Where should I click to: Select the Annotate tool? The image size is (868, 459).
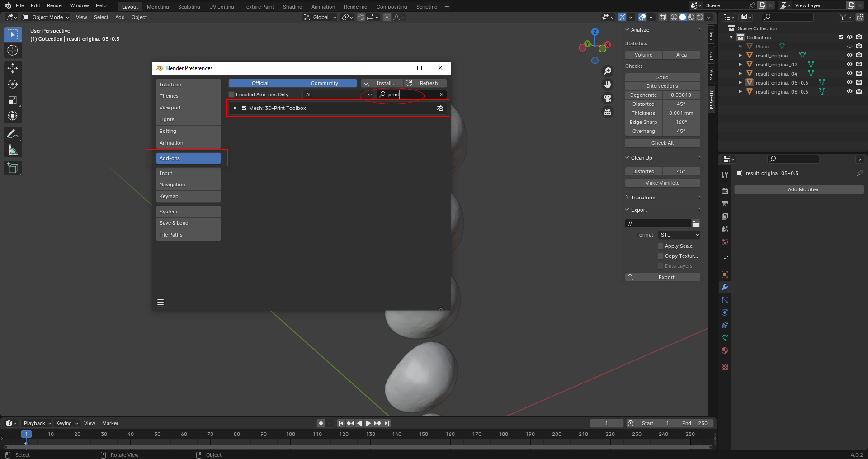click(13, 134)
